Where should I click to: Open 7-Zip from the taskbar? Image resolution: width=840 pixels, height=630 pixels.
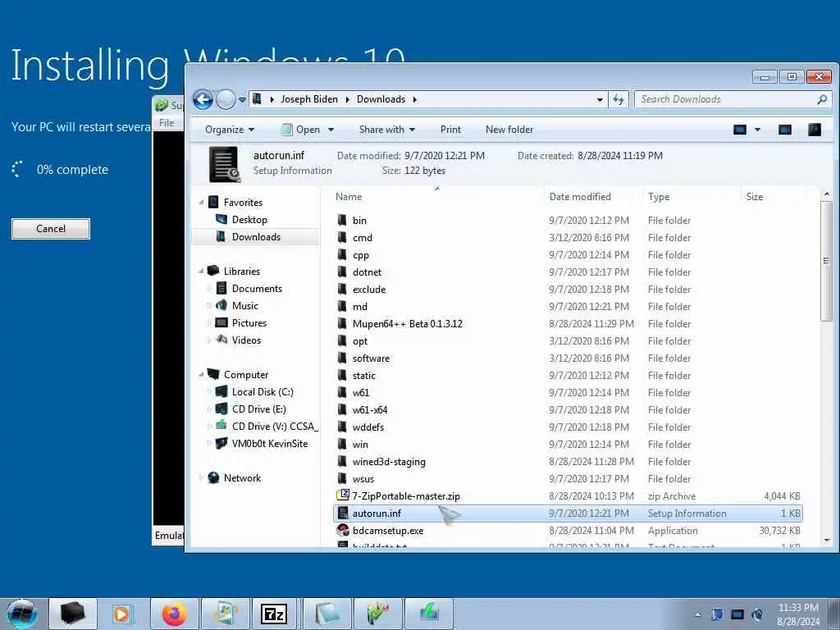[274, 614]
